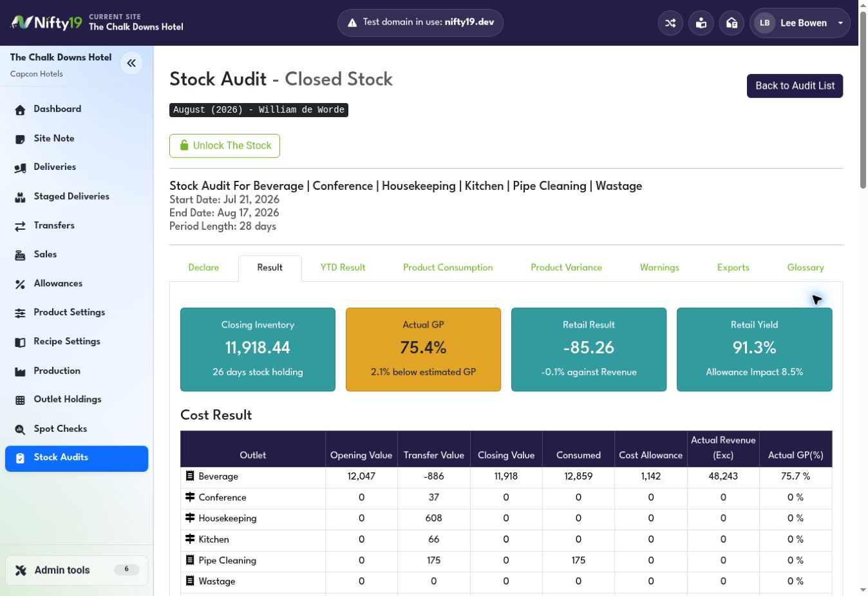Open Transfers in sidebar
Image resolution: width=868 pixels, height=596 pixels.
(77, 226)
